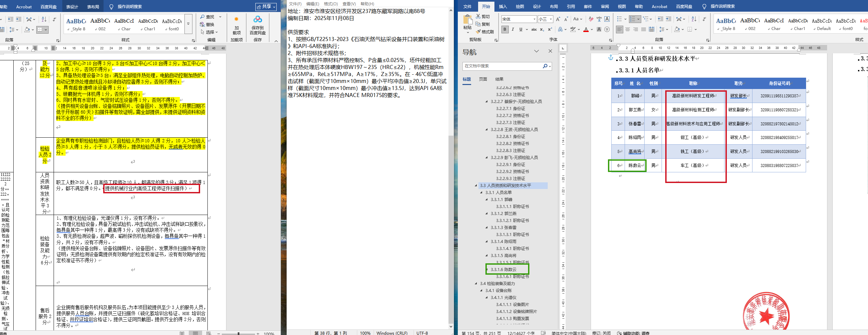Open the 插入 tab in right Word window
Viewport: 868px width, 335px height.
[x=503, y=6]
